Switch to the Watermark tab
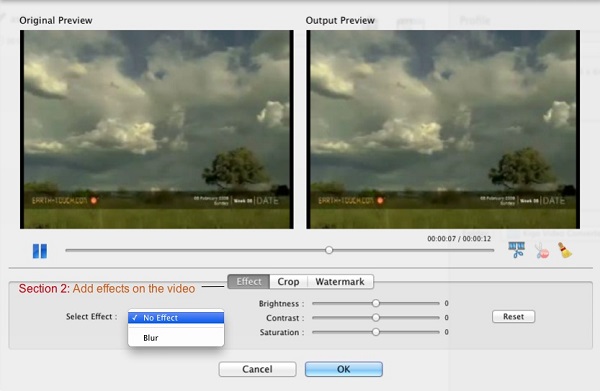Image resolution: width=600 pixels, height=391 pixels. [x=340, y=282]
